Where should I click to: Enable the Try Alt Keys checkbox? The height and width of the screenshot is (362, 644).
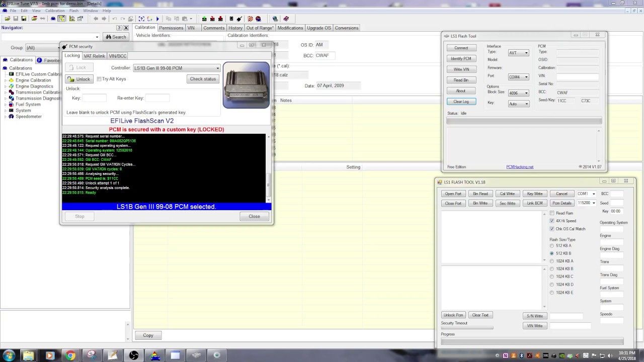[99, 79]
